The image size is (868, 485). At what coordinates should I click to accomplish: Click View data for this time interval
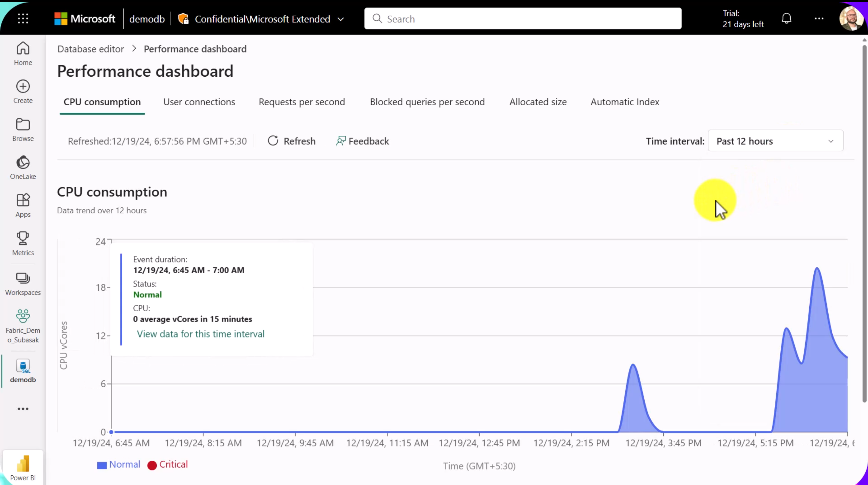(x=200, y=334)
